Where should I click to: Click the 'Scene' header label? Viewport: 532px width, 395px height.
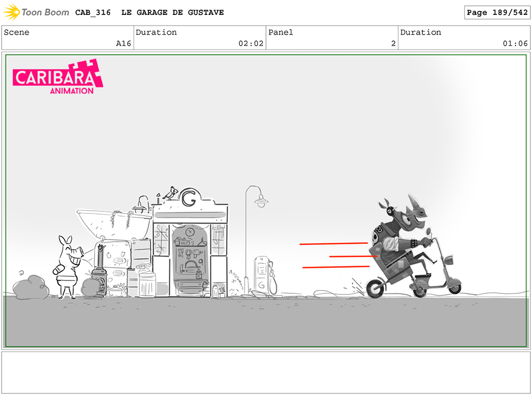tap(16, 32)
